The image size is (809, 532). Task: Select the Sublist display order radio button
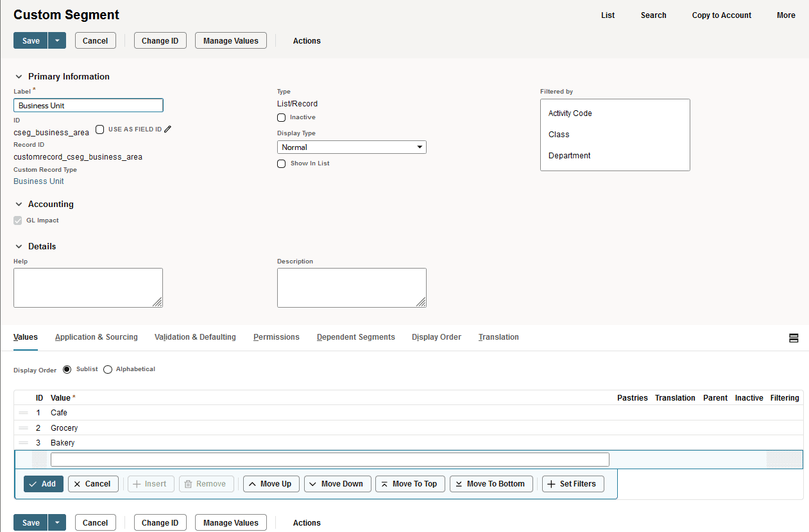coord(67,369)
